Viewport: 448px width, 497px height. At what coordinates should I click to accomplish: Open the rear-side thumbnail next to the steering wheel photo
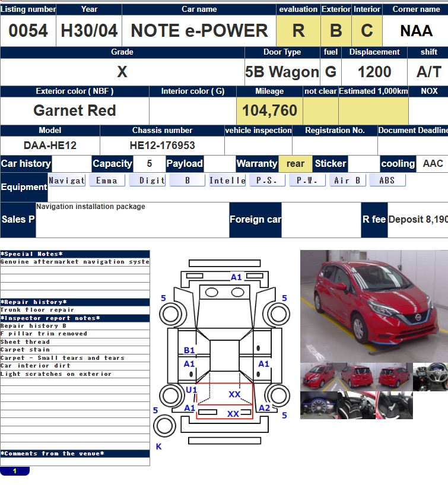394,377
